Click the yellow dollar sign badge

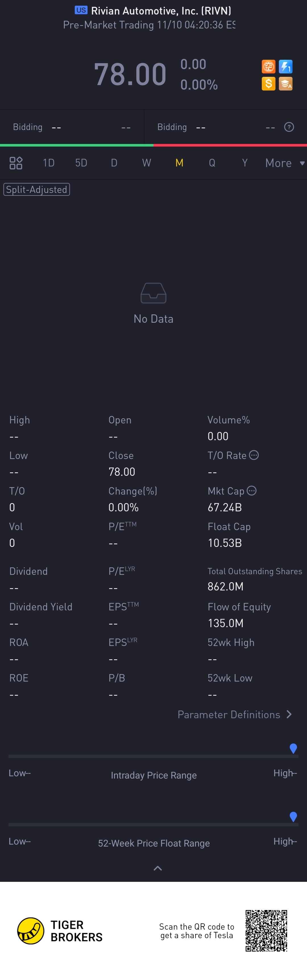268,84
